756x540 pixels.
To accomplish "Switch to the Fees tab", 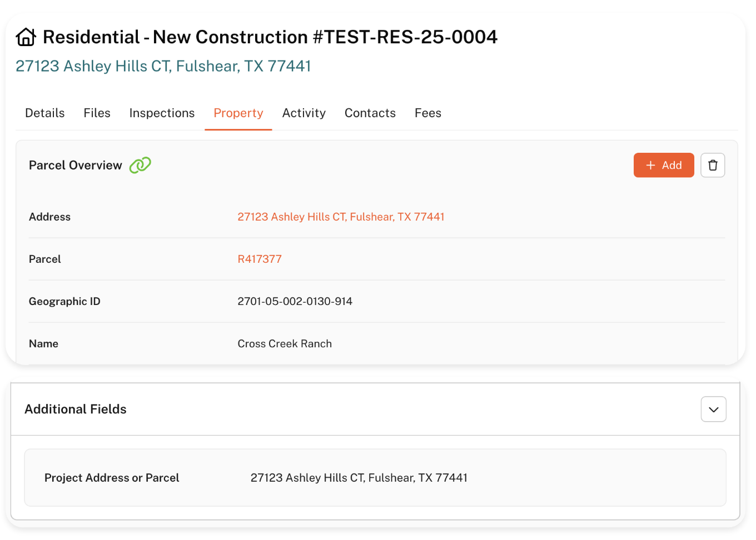I will pyautogui.click(x=428, y=113).
